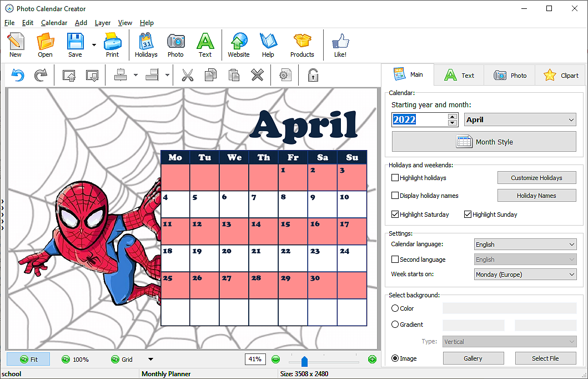Open the Calendar menu
Viewport: 588px width, 379px height.
(54, 23)
